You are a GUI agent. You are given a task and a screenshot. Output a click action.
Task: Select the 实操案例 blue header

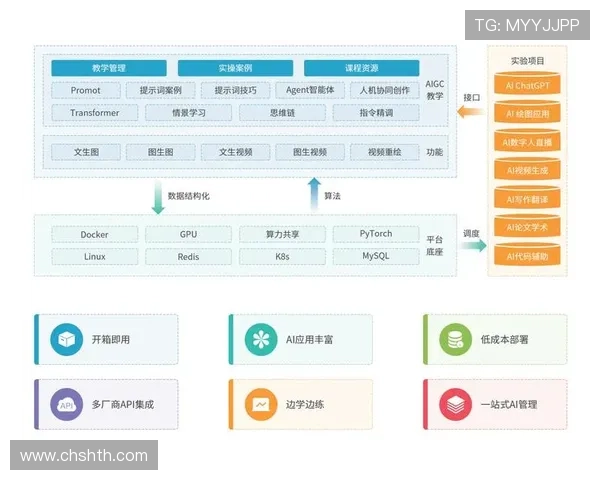pos(235,68)
